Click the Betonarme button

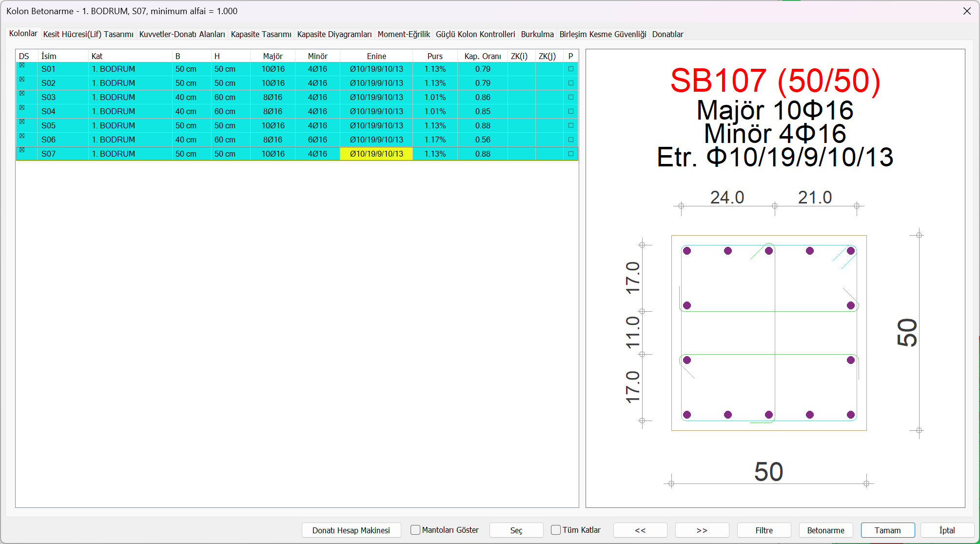(826, 530)
